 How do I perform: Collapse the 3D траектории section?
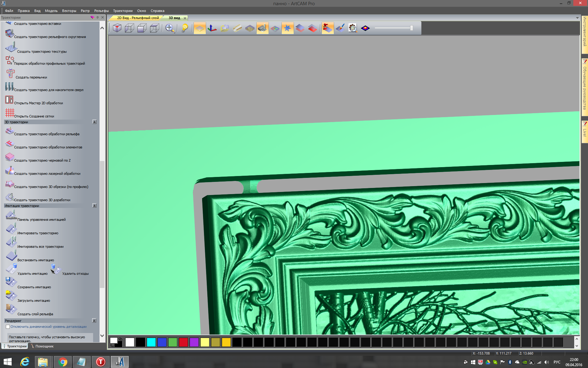coord(94,122)
